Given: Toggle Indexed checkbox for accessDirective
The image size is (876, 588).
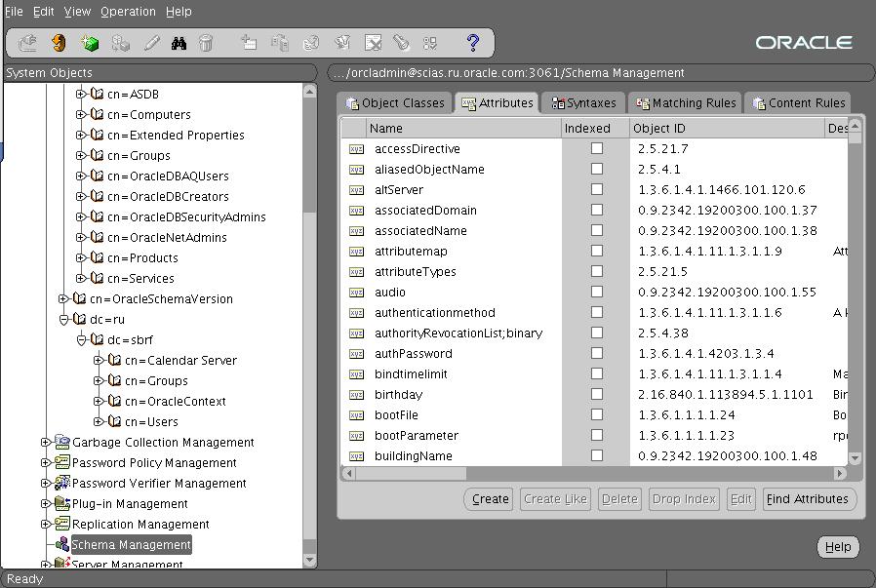Looking at the screenshot, I should (597, 148).
